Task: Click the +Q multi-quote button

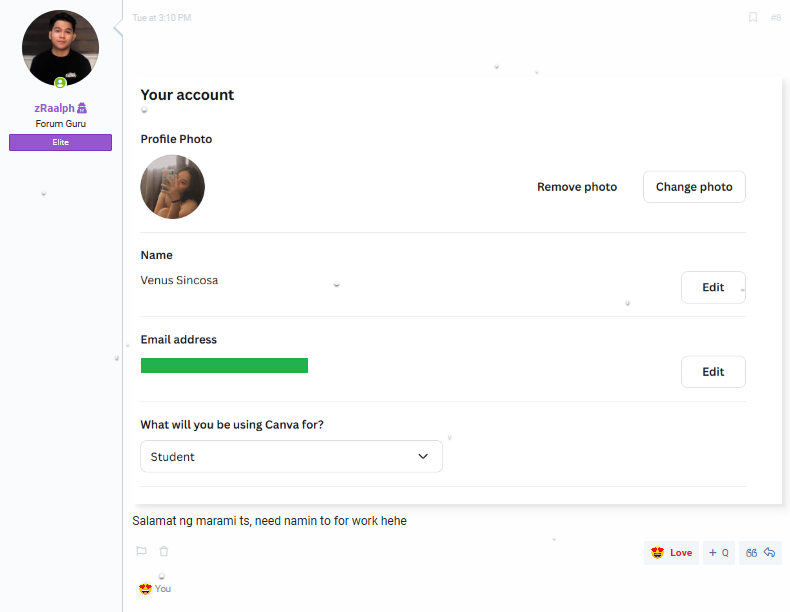Action: pos(719,553)
